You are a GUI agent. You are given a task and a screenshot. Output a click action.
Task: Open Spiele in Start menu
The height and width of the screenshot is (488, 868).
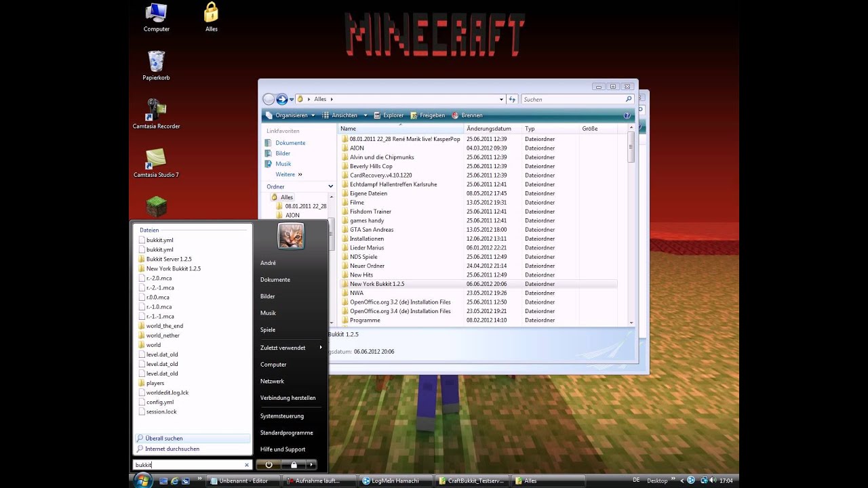(x=268, y=330)
